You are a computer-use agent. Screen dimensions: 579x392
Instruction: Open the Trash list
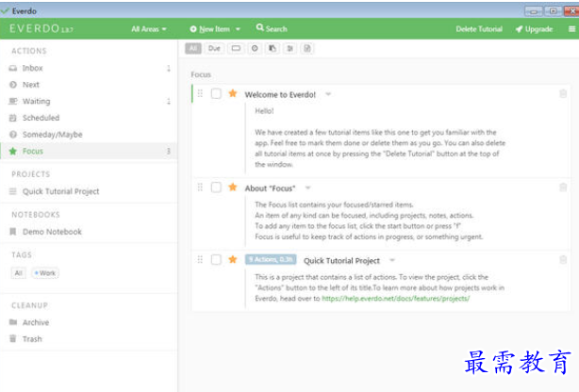coord(89,338)
